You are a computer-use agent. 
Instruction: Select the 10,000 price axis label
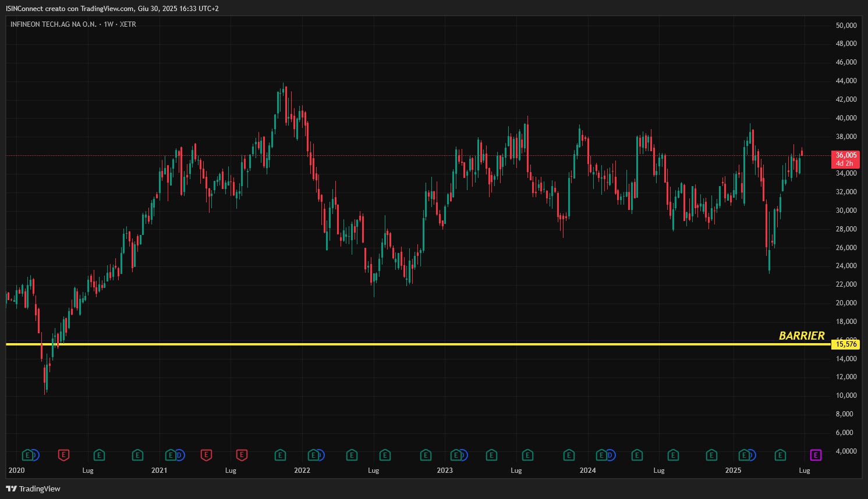click(846, 395)
